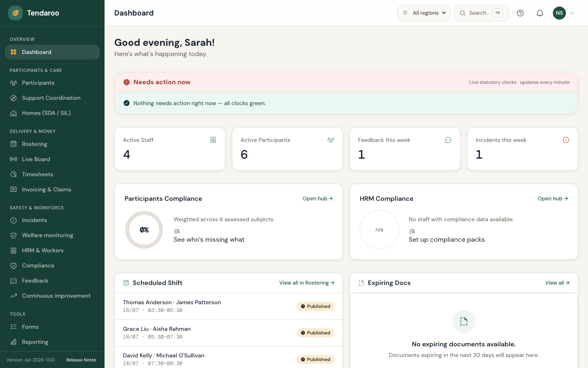Screen dimensions: 588x368
Task: Open Rostering from the sidebar
Action: (52, 144)
